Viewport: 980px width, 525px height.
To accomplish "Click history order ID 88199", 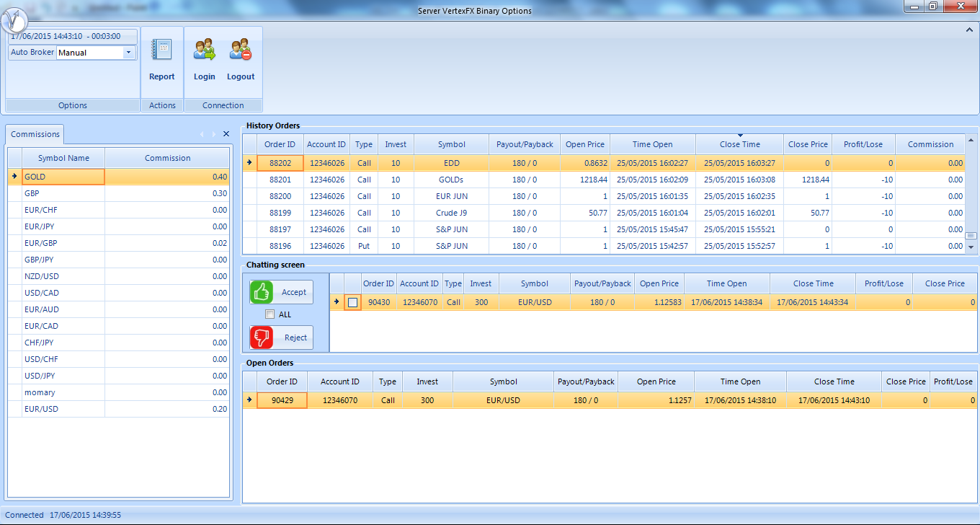I will click(x=280, y=213).
